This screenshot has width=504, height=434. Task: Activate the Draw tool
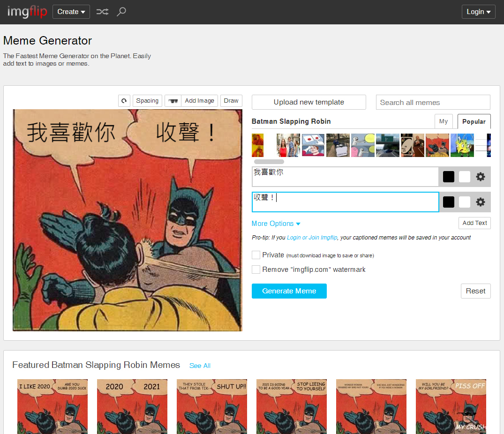pyautogui.click(x=231, y=101)
